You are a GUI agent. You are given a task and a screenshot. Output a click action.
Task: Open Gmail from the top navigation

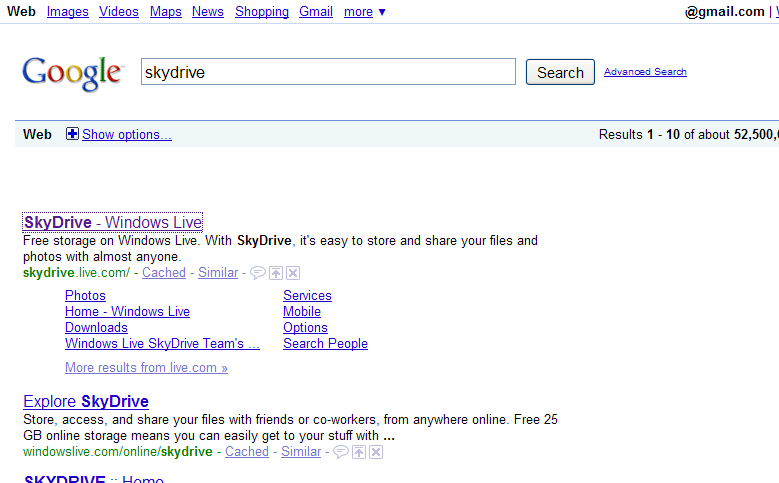(x=316, y=11)
